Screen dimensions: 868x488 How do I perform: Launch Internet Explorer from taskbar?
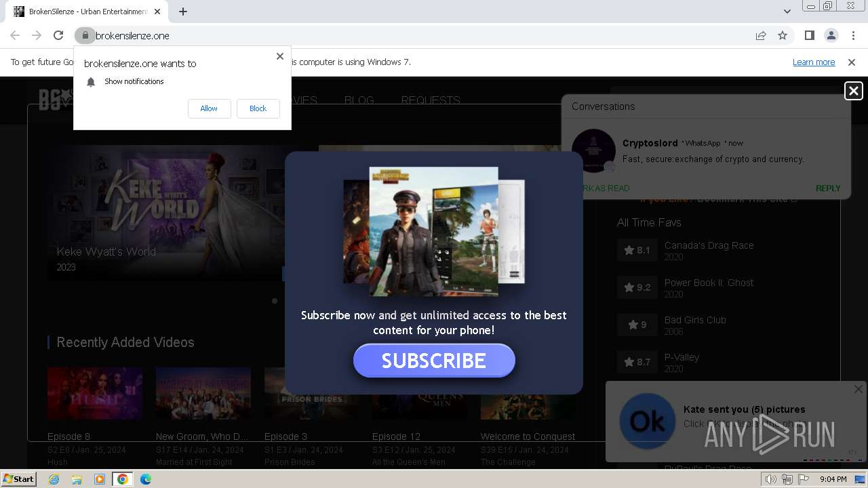[x=54, y=479]
